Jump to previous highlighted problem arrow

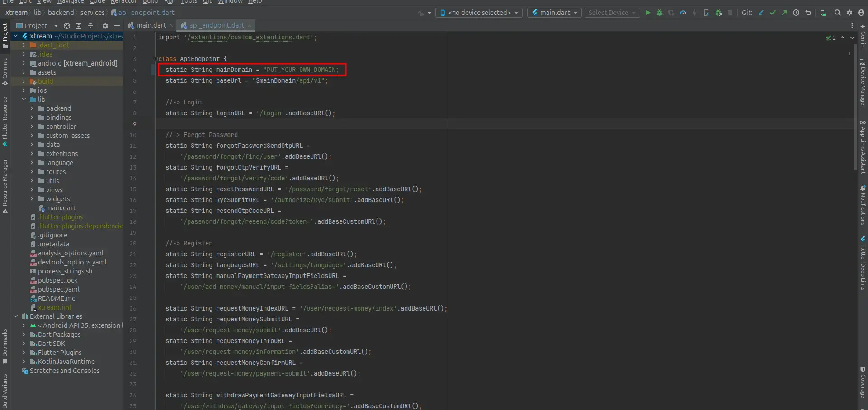(843, 38)
